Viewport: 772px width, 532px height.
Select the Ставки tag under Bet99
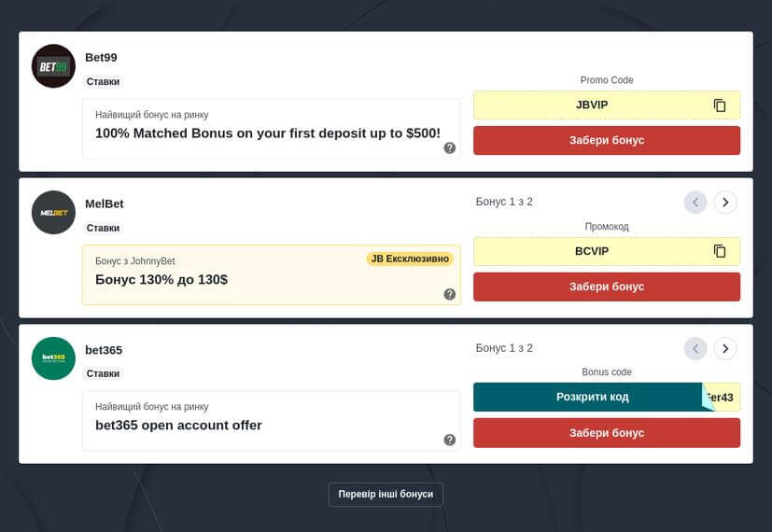tap(103, 82)
